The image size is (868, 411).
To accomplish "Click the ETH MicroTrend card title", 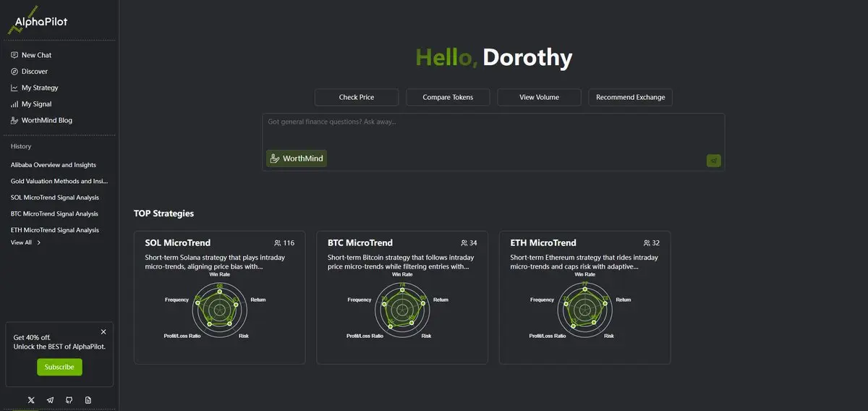I will 543,243.
